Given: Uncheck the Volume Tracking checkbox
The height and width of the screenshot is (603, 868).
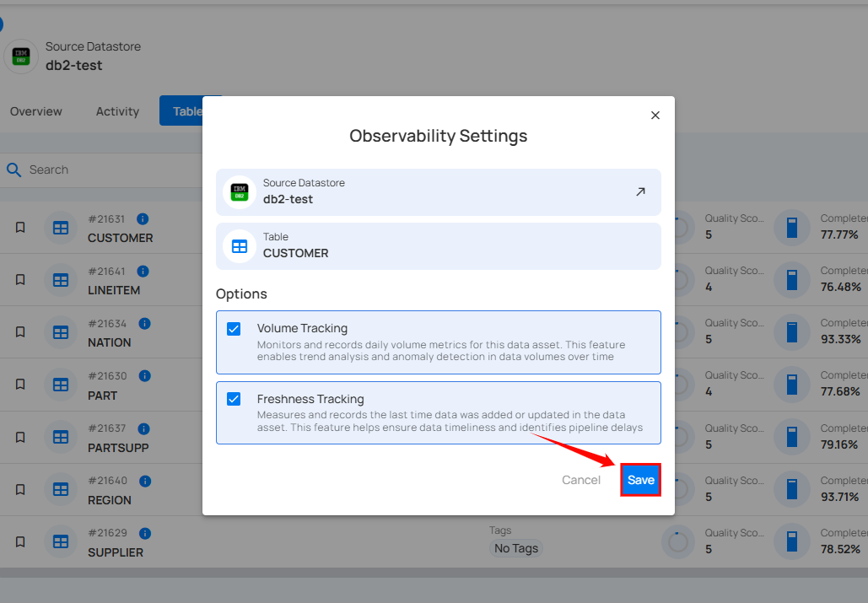Looking at the screenshot, I should pos(235,329).
